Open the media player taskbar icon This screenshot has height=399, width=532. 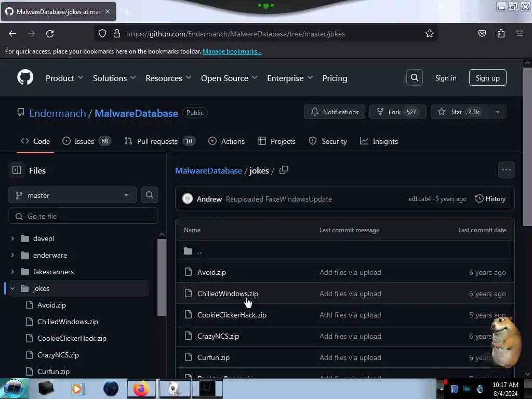coord(77,389)
